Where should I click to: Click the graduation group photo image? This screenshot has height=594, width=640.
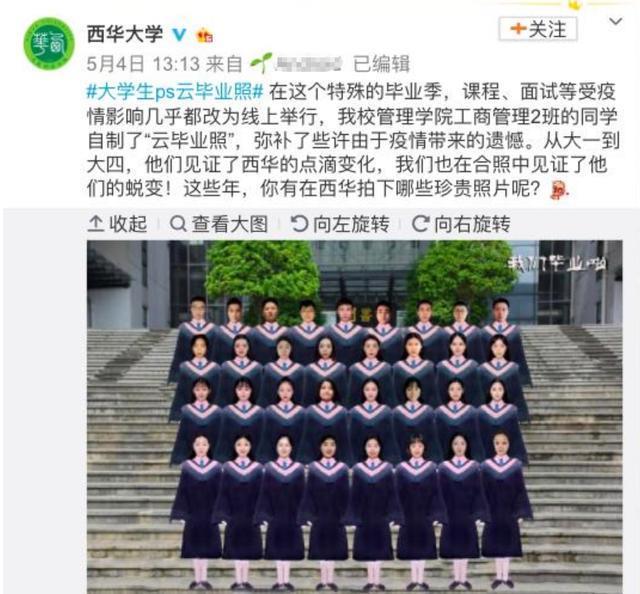354,416
